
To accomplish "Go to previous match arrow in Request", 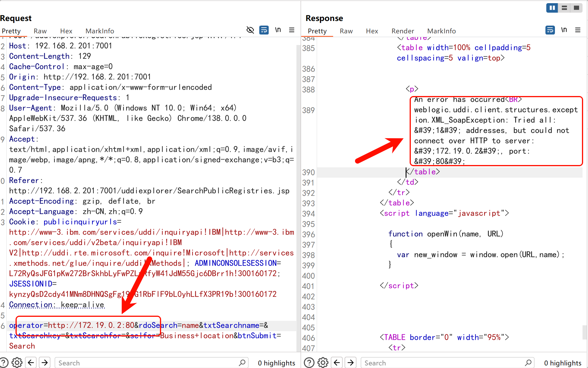I will 31,363.
